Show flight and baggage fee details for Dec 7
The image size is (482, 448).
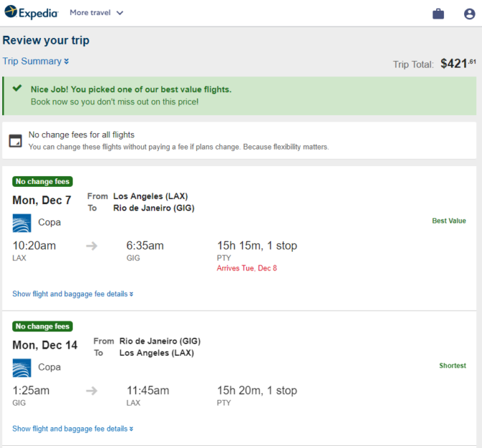73,293
